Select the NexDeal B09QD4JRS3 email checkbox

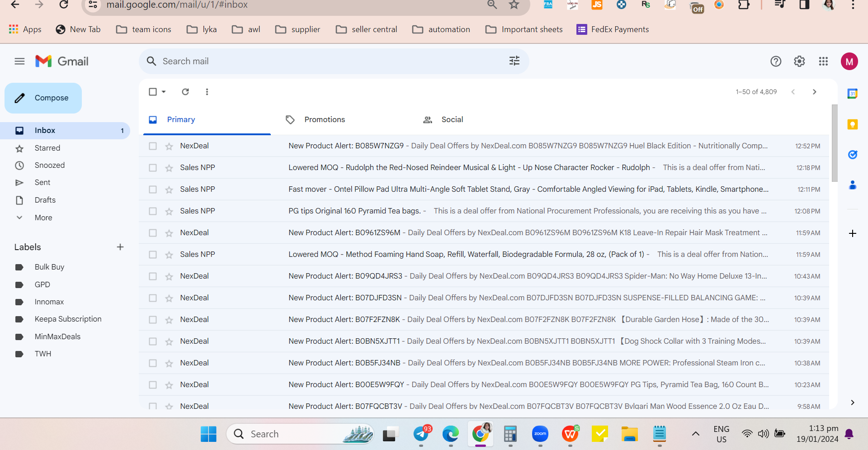153,276
